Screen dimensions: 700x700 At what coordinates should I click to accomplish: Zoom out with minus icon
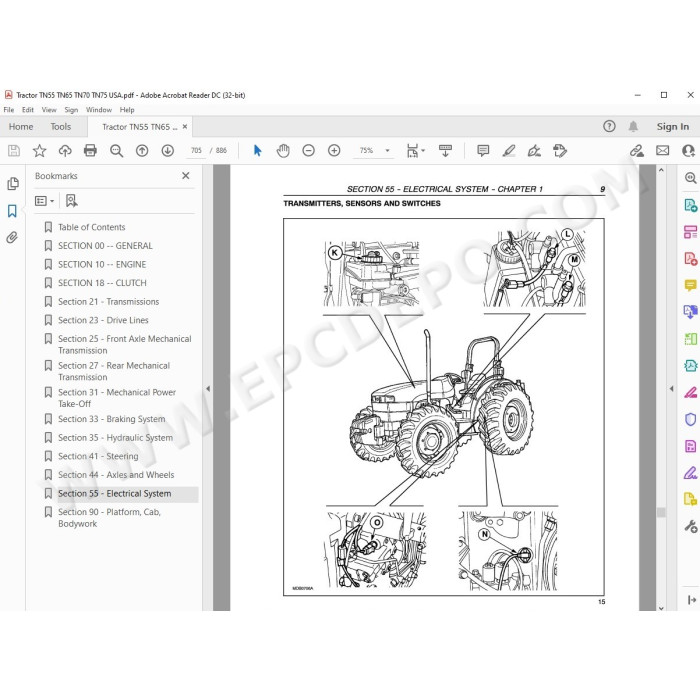tap(308, 151)
